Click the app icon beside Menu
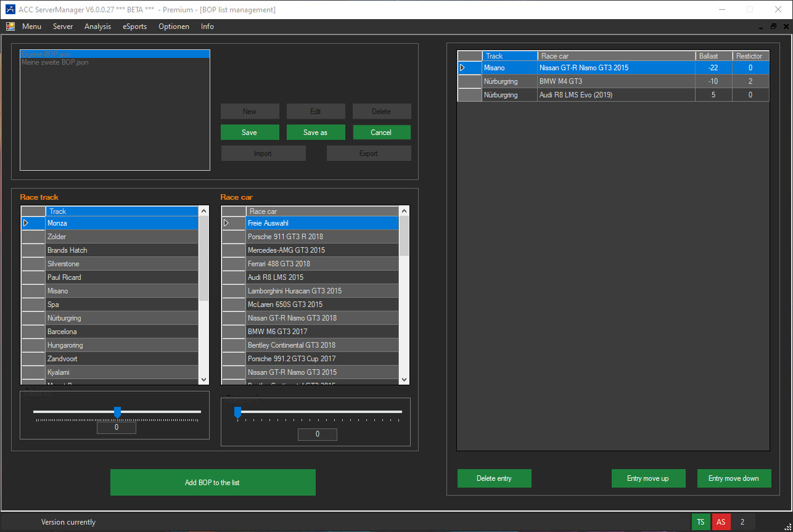This screenshot has height=532, width=793. (10, 27)
